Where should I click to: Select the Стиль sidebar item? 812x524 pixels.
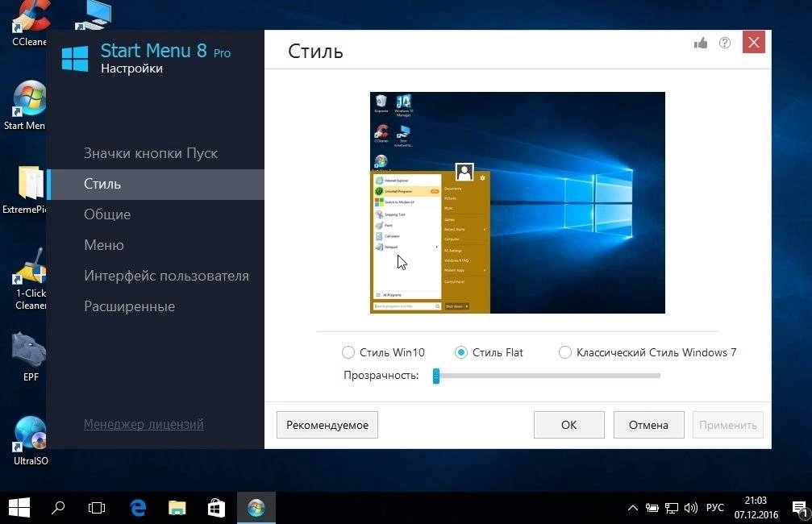coord(156,184)
